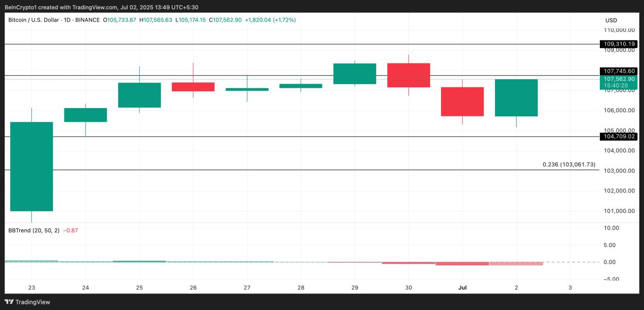This screenshot has width=644, height=310.
Task: Click the 23 date label on time axis
Action: click(32, 288)
